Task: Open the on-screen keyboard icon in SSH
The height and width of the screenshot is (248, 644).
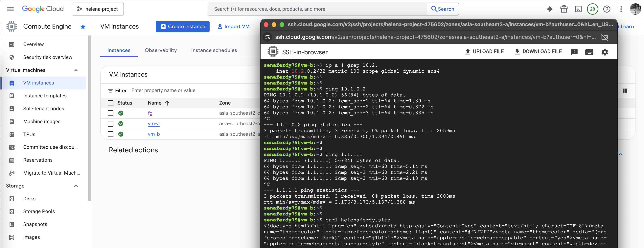Action: pos(589,52)
